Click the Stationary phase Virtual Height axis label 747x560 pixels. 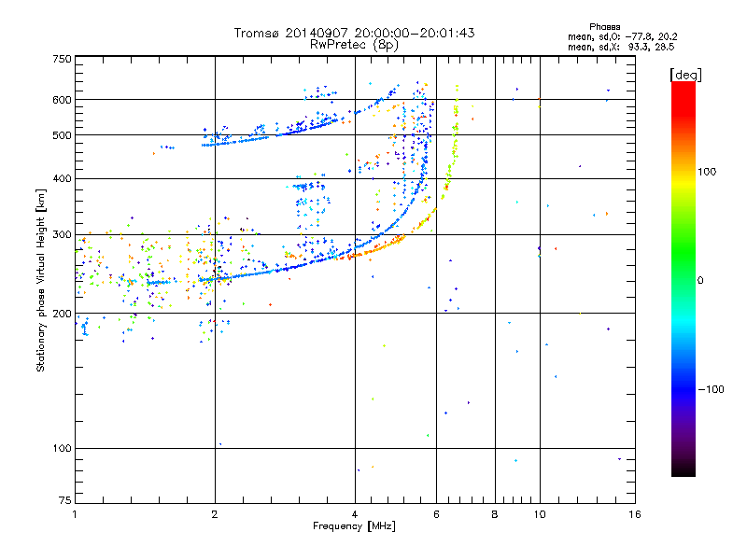(41, 280)
